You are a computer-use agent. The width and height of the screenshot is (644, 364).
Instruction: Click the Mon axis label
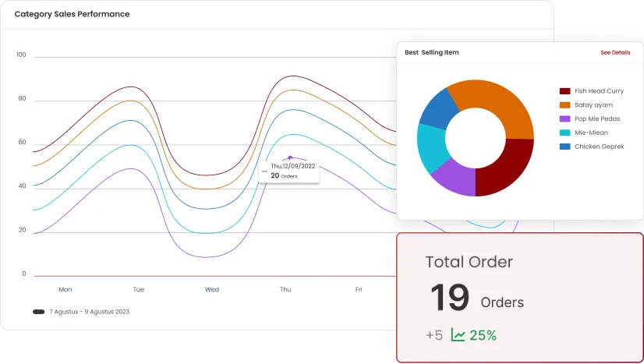(x=65, y=290)
